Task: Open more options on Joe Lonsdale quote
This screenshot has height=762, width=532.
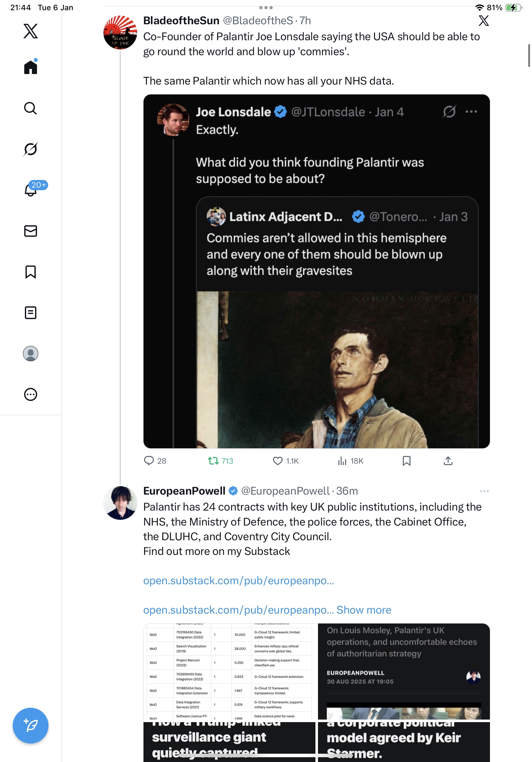Action: (471, 112)
